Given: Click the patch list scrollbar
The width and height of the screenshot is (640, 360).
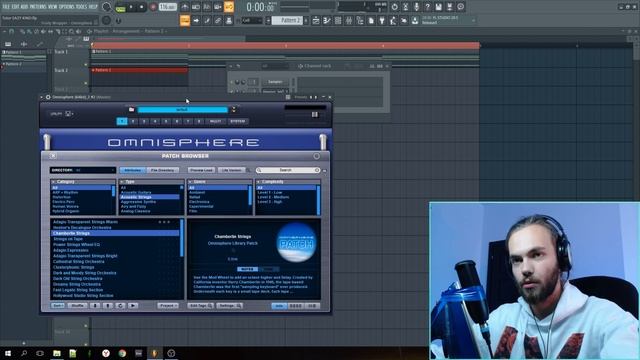Looking at the screenshot, I should 182,238.
